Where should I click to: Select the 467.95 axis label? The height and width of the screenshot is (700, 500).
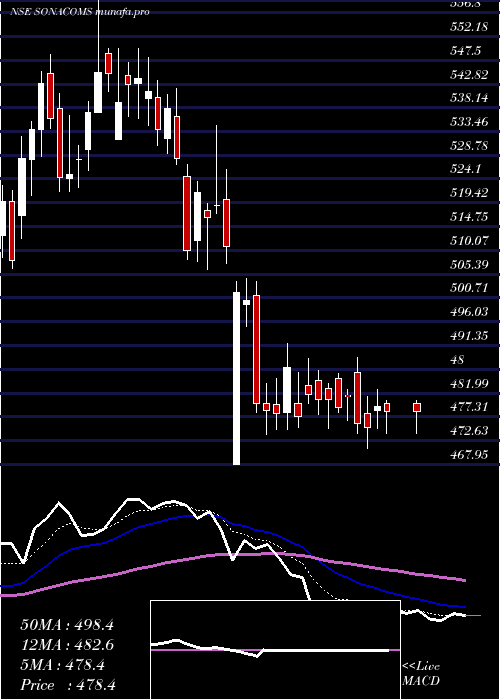pyautogui.click(x=469, y=455)
